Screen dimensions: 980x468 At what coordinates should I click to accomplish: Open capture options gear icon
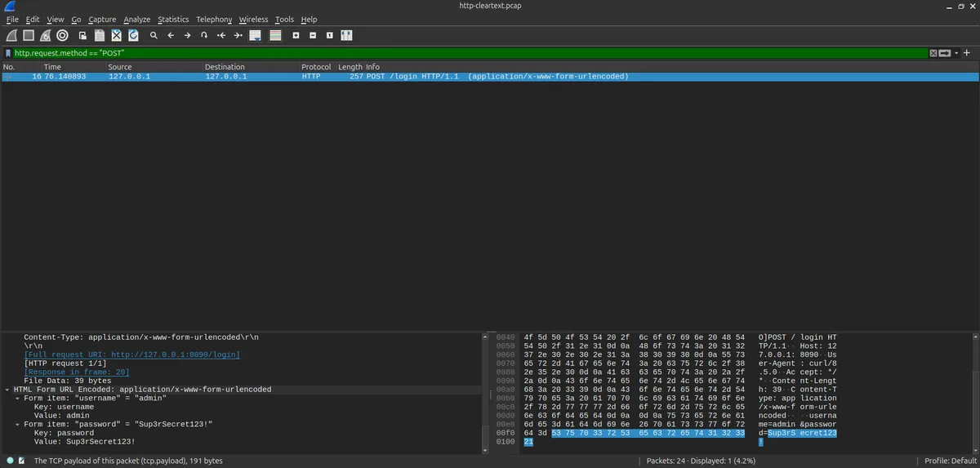pyautogui.click(x=62, y=35)
